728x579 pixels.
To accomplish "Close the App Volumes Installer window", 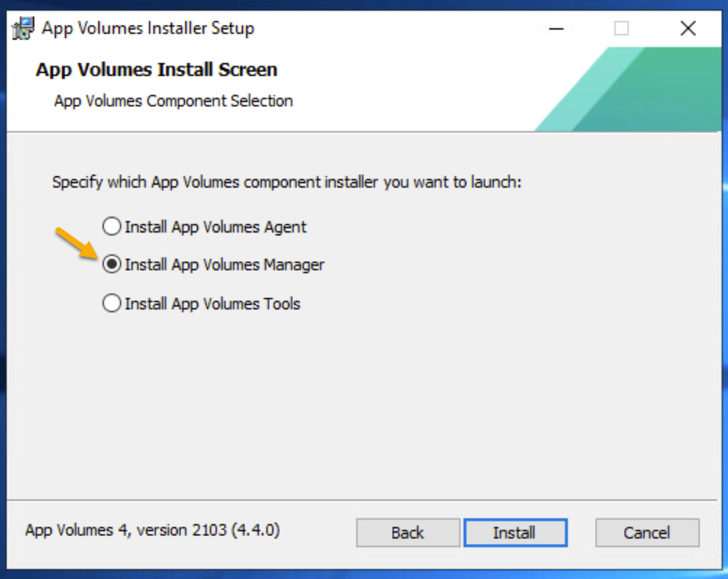I will [x=688, y=28].
